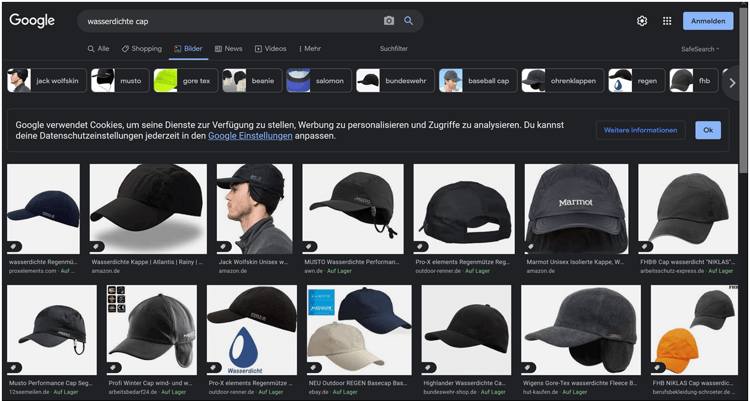750x401 pixels.
Task: Click product tag icon on Marmot image
Action: click(x=531, y=247)
